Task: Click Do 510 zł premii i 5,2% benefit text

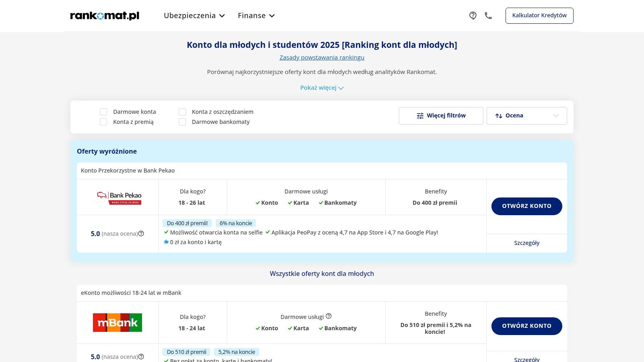Action: 436,328
